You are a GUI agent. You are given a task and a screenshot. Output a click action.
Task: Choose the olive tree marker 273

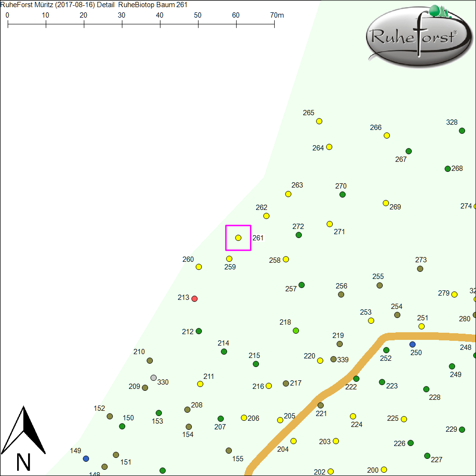click(x=420, y=268)
